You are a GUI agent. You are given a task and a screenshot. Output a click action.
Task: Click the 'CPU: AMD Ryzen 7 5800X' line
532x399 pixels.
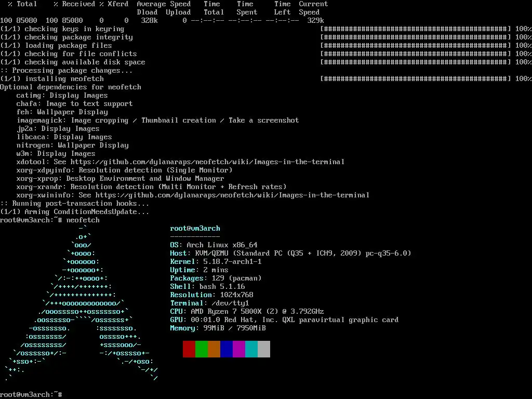point(247,312)
